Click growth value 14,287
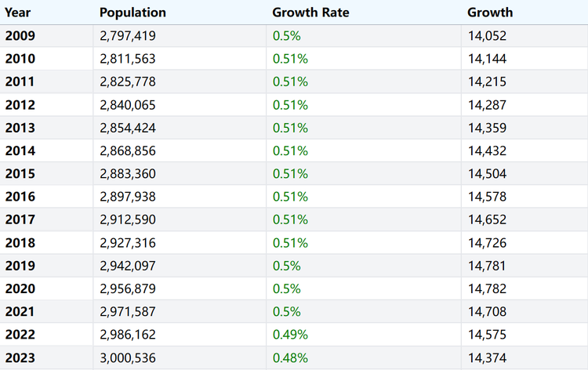 pos(487,104)
